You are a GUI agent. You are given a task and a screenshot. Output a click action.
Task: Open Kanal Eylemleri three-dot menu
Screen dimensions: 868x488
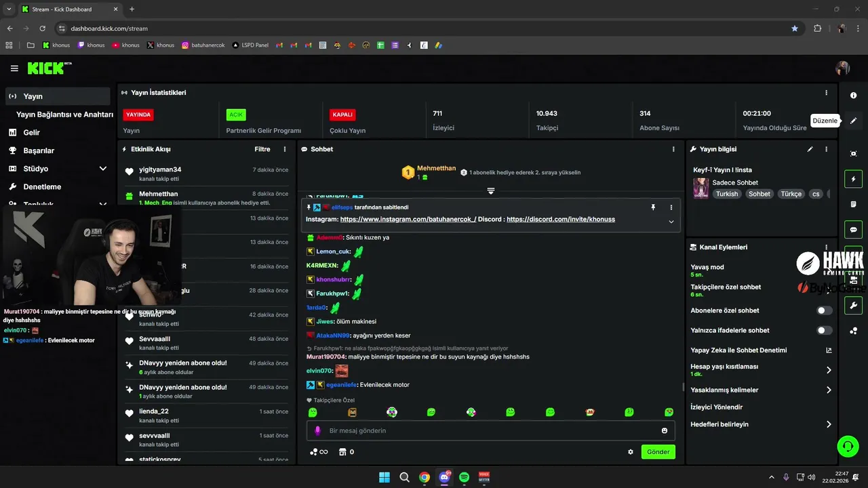tap(826, 247)
